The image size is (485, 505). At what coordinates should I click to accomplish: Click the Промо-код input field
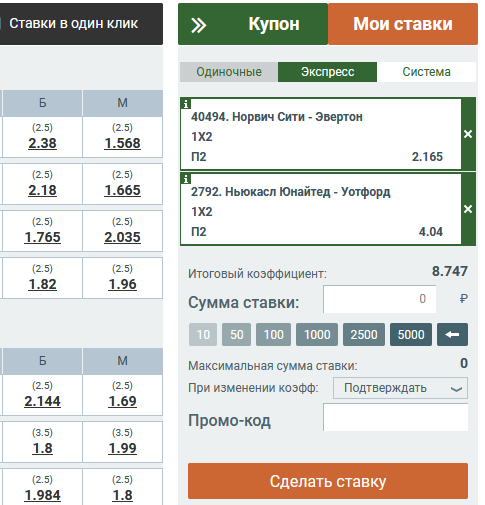395,417
